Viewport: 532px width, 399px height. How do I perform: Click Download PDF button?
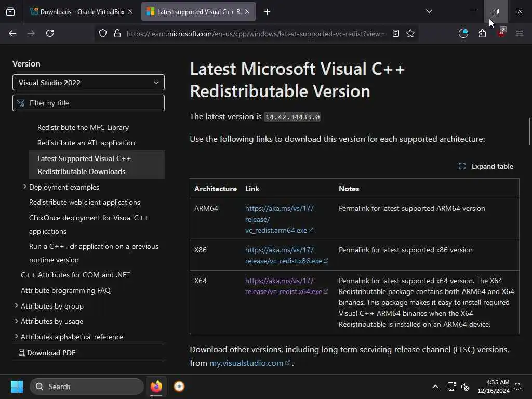coord(47,353)
